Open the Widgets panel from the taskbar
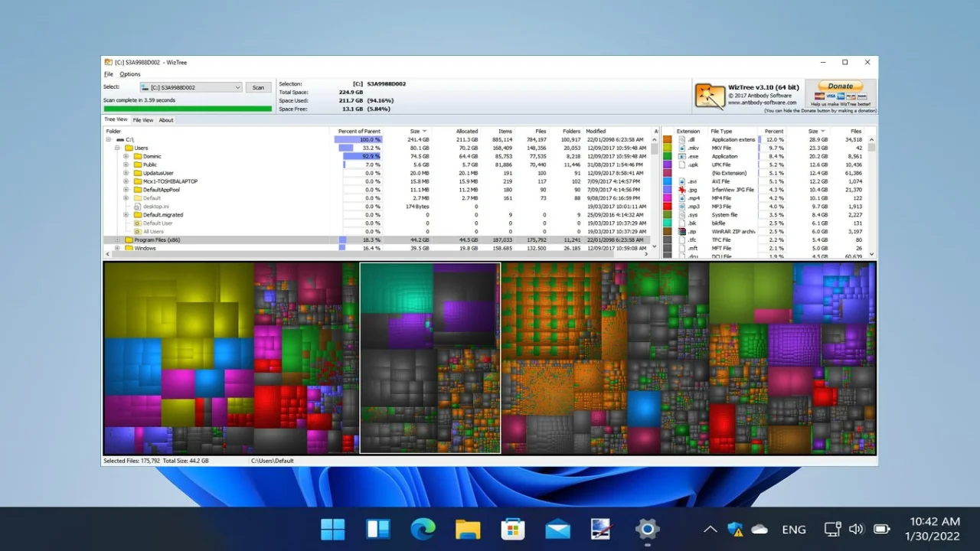The image size is (980, 551). (x=377, y=529)
